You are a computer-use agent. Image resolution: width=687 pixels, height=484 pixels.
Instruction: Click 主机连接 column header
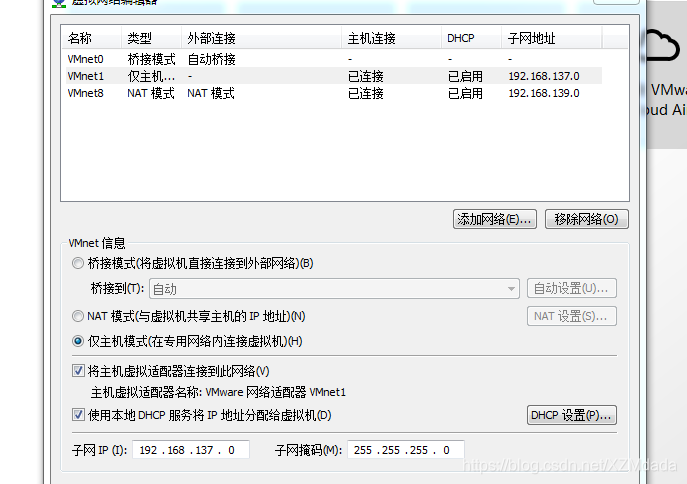[x=391, y=38]
